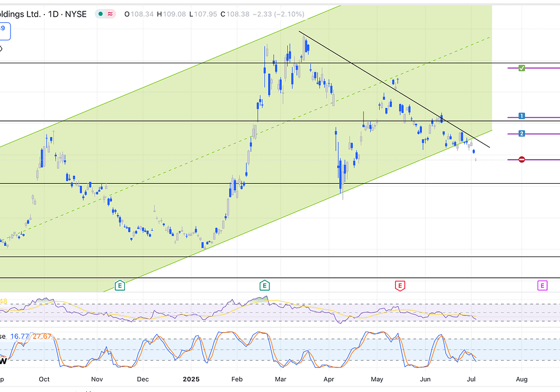This screenshot has width=560, height=392.
Task: Click the green market status dot
Action: [x=100, y=14]
